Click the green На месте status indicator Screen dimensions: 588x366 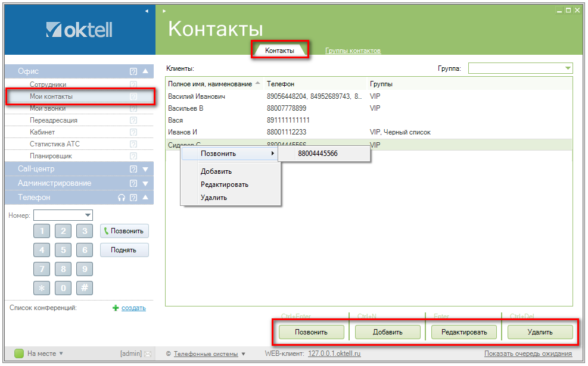tap(19, 354)
